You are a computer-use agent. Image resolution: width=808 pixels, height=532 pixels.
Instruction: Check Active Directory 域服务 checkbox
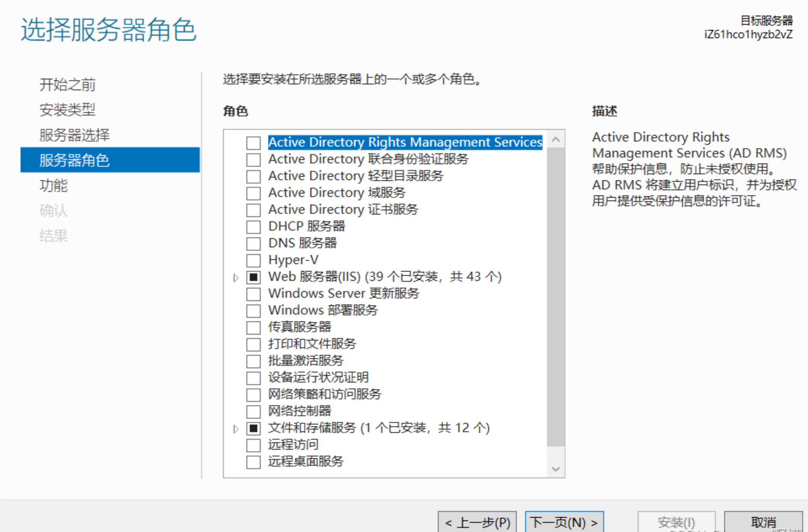point(253,193)
